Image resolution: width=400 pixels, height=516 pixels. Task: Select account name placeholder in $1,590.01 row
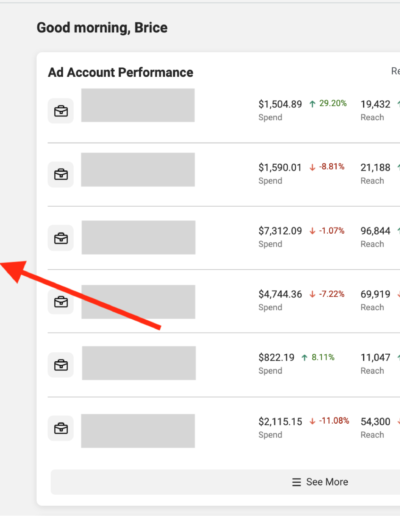(x=138, y=170)
